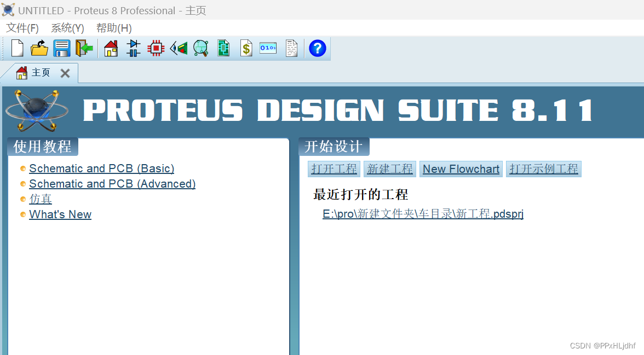
Task: Click the 打开示例工程 button
Action: [543, 169]
